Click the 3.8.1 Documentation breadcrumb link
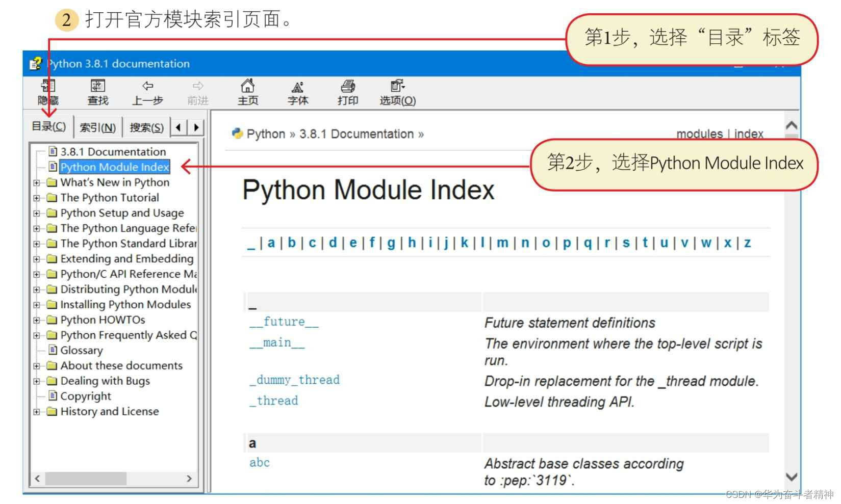This screenshot has height=504, width=841. 356,134
